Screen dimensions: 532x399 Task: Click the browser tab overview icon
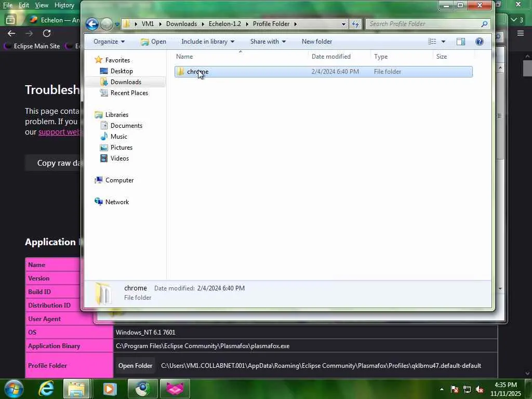point(10,20)
